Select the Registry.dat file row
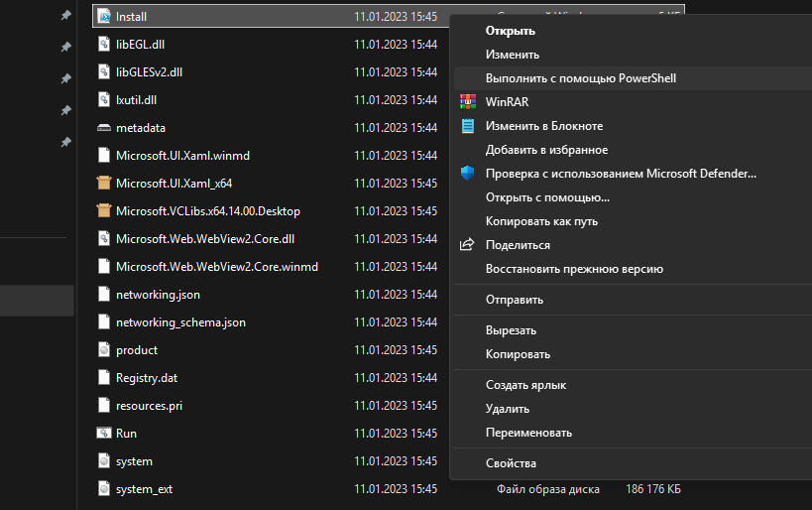The image size is (812, 510). tap(149, 378)
